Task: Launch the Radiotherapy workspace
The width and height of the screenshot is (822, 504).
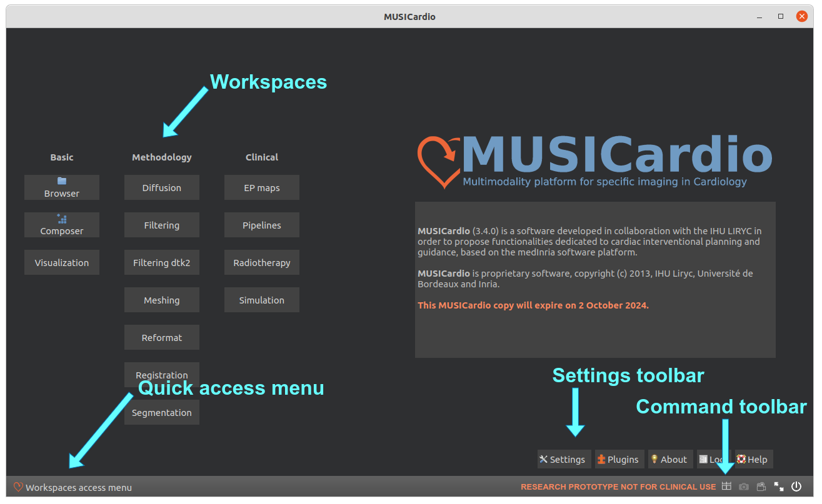Action: point(262,262)
